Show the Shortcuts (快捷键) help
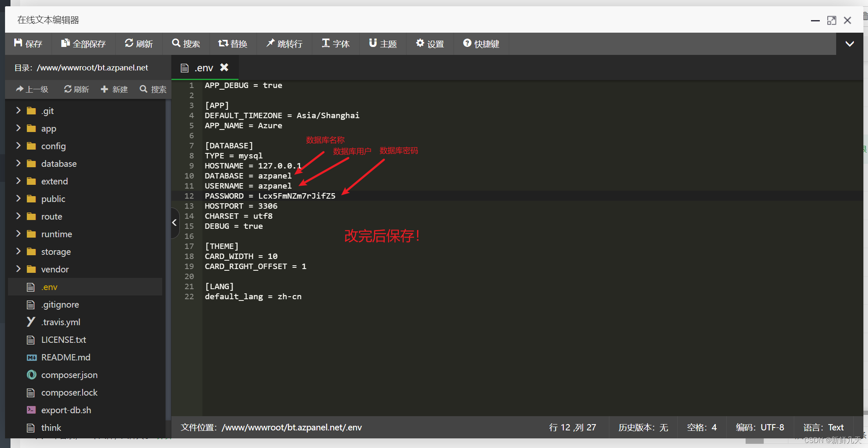The height and width of the screenshot is (448, 868). point(481,44)
